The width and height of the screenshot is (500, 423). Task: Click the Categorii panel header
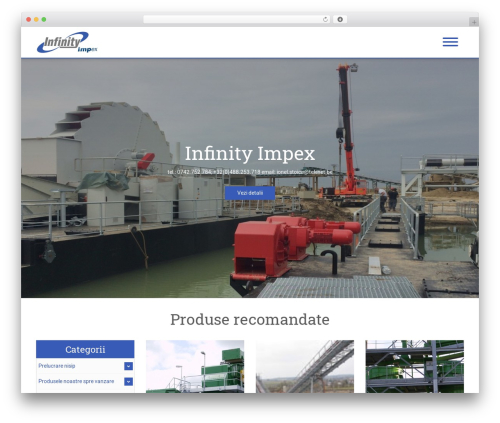coord(85,349)
